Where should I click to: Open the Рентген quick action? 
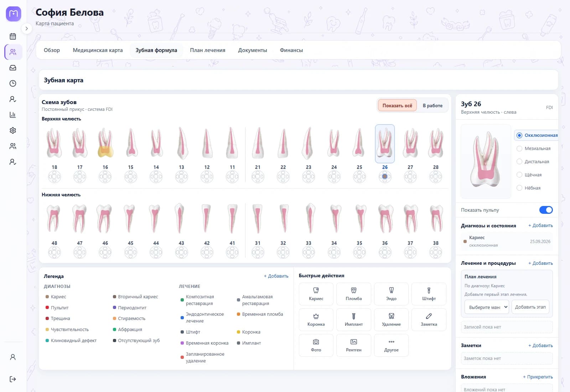click(354, 345)
